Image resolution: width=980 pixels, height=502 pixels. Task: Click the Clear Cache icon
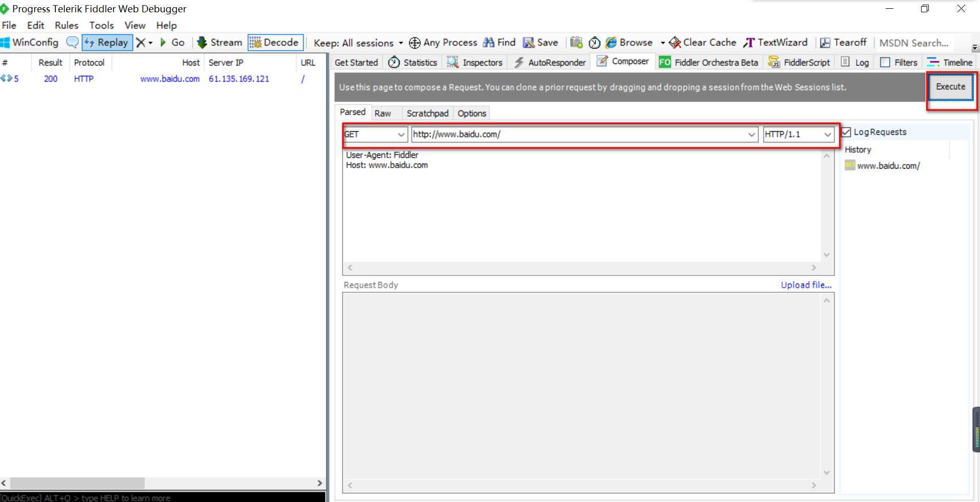pyautogui.click(x=675, y=43)
